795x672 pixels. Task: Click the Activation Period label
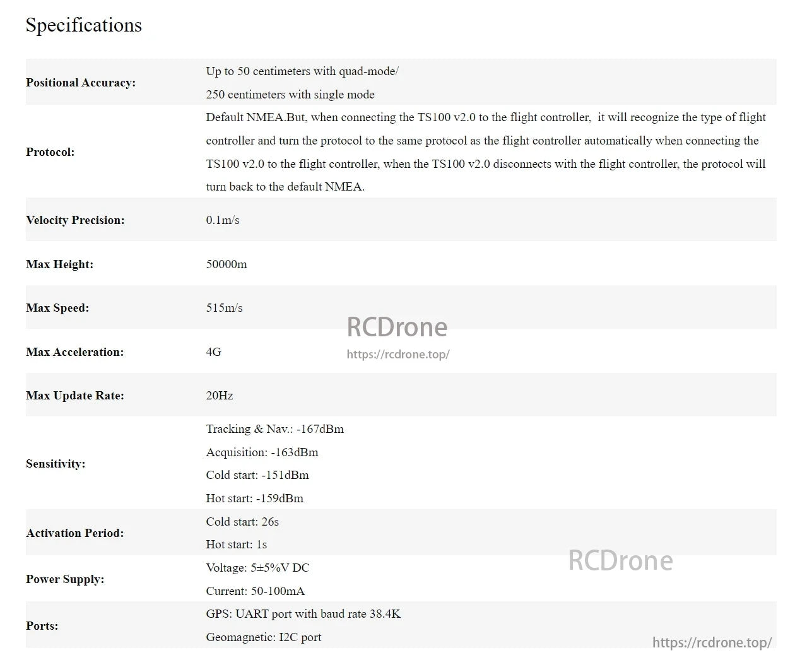click(74, 533)
